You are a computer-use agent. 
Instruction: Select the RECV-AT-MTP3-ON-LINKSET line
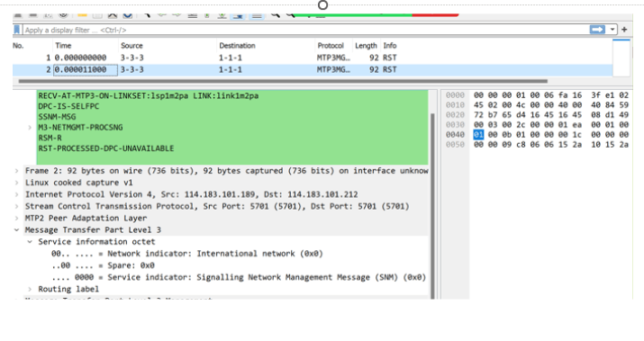[x=149, y=96]
